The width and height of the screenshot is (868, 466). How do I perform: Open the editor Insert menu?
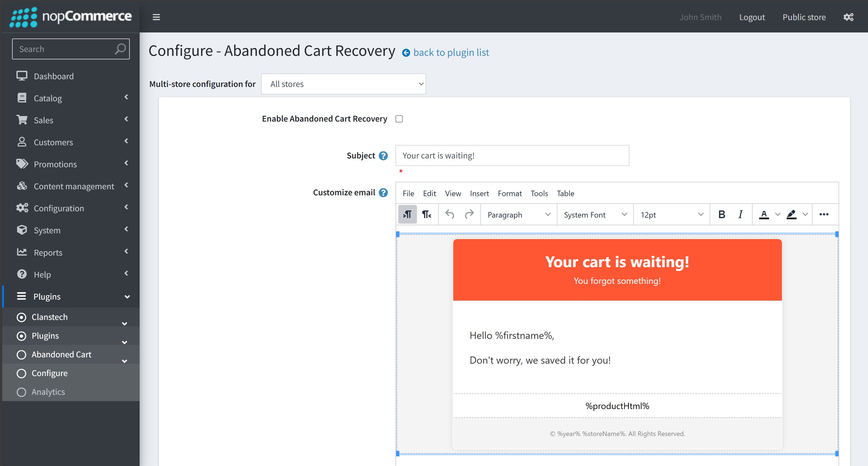tap(480, 193)
